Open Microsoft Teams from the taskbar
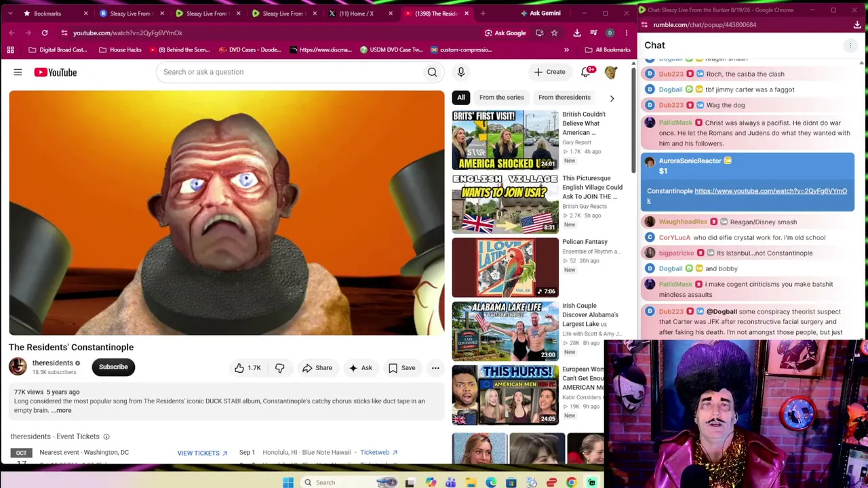This screenshot has height=488, width=868. [451, 483]
